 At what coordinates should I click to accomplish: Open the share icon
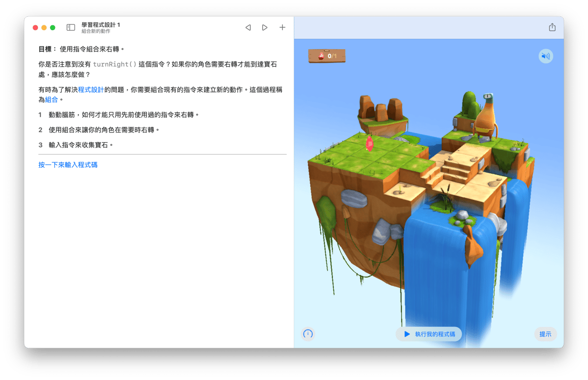click(552, 27)
